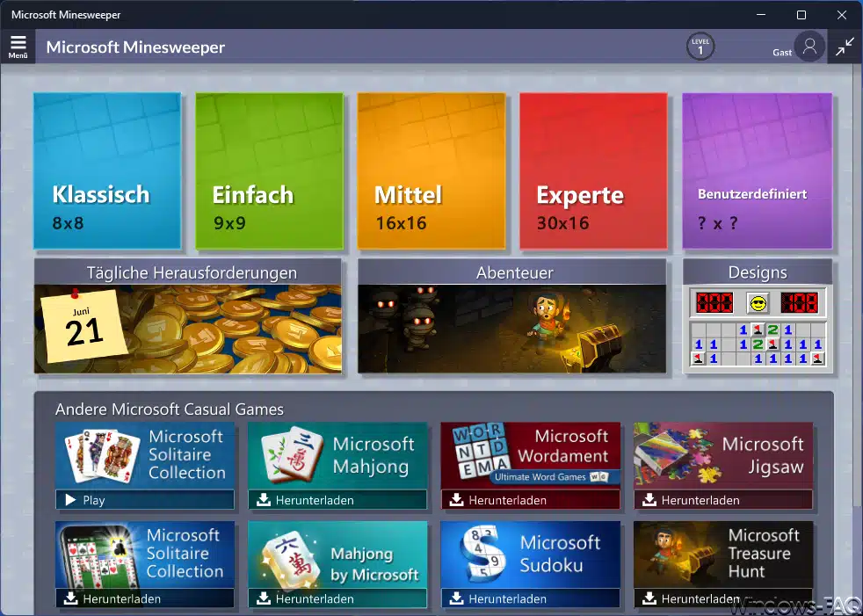863x616 pixels.
Task: Click the smiley face in Designs preview
Action: tap(758, 303)
